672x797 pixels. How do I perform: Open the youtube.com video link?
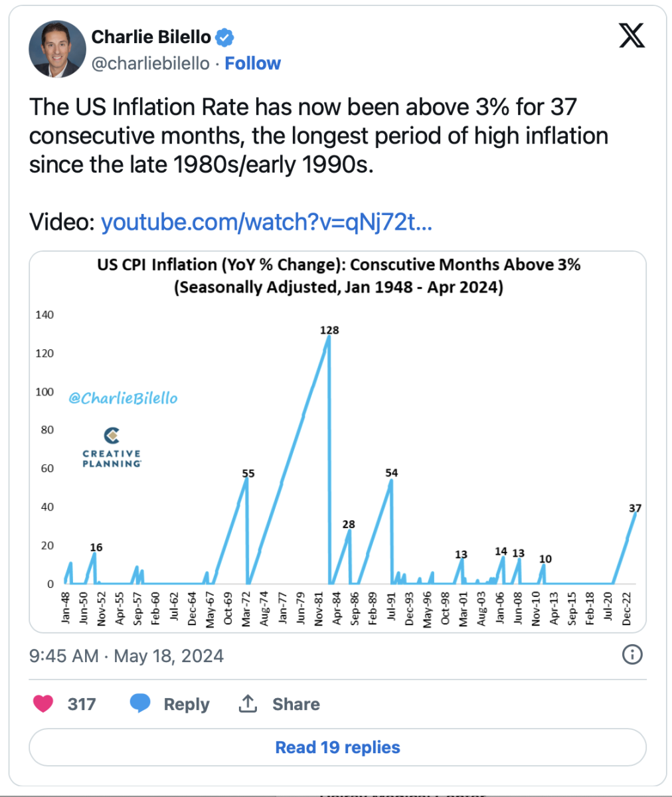266,222
